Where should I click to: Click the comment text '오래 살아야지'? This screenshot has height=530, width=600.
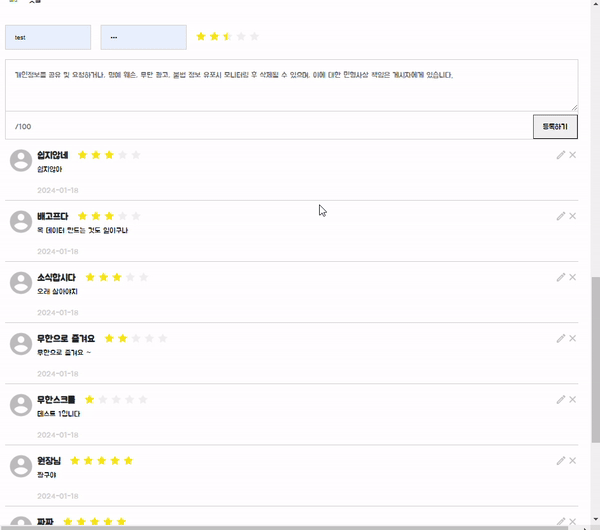(57, 292)
